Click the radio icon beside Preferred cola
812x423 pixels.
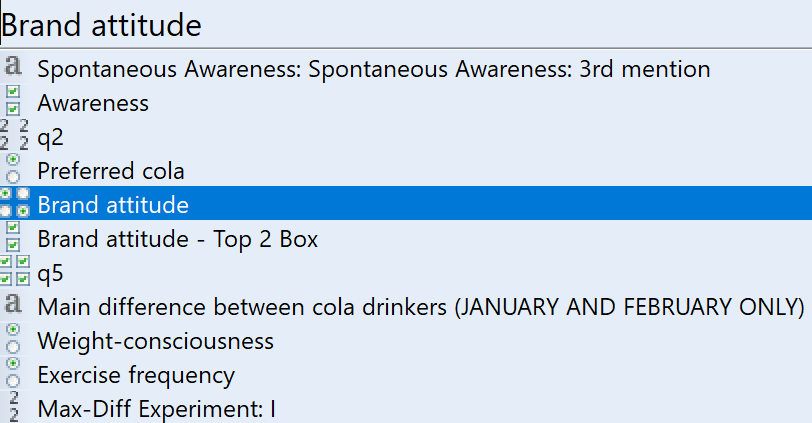pyautogui.click(x=13, y=168)
